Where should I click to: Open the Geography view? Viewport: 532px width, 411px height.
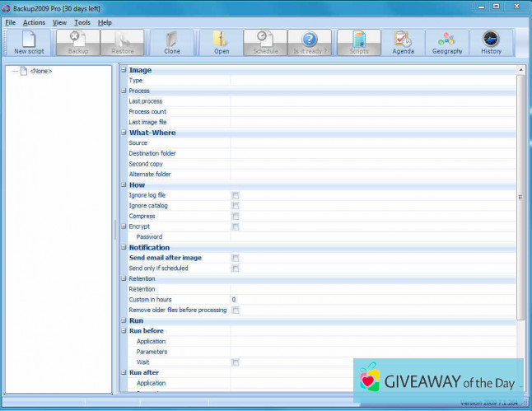(x=447, y=42)
